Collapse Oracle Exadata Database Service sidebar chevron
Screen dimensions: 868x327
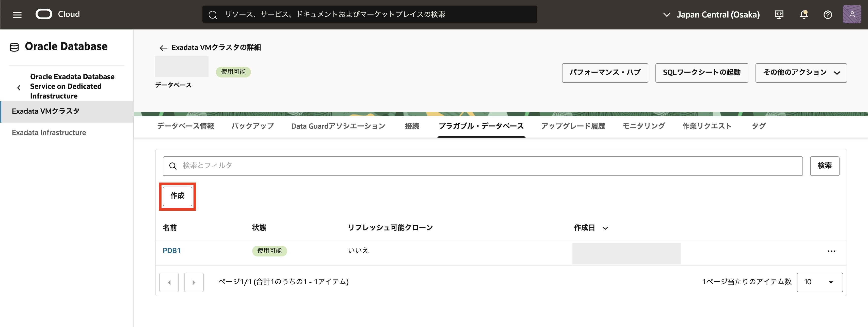pyautogui.click(x=19, y=88)
